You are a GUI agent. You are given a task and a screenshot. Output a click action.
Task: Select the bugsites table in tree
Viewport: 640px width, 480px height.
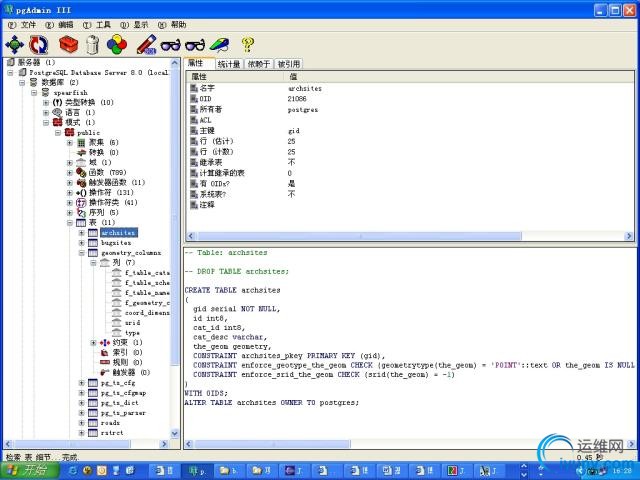click(x=116, y=242)
